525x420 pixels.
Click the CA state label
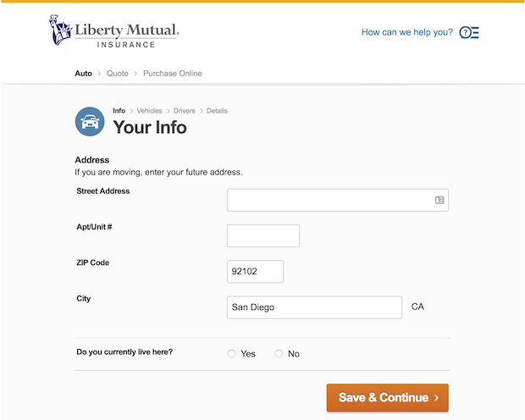point(417,307)
